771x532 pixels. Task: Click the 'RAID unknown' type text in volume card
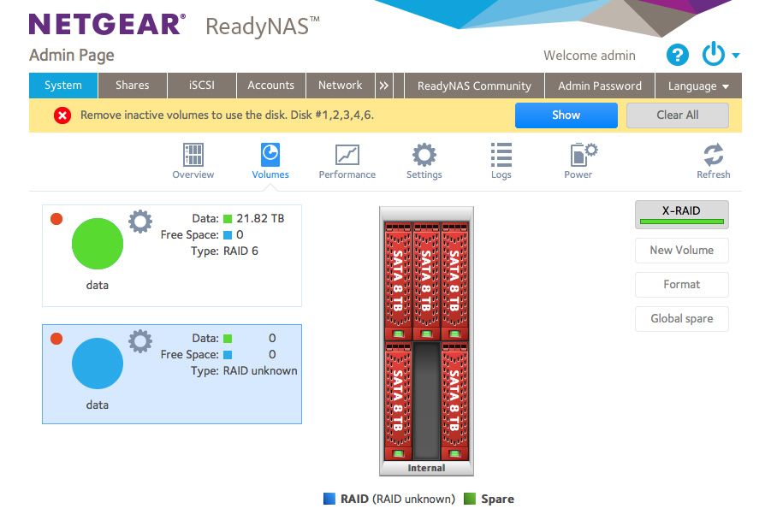(x=260, y=370)
